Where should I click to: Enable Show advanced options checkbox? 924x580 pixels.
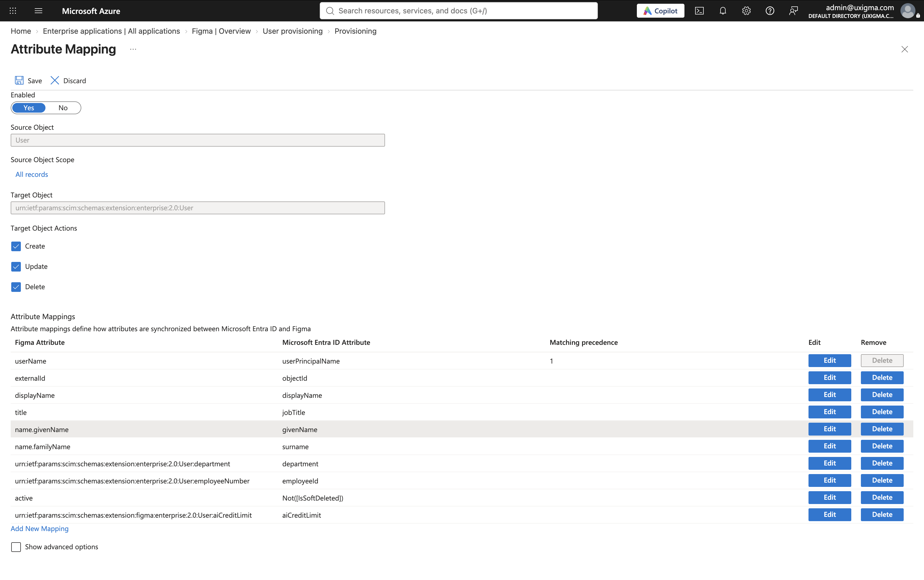click(16, 547)
